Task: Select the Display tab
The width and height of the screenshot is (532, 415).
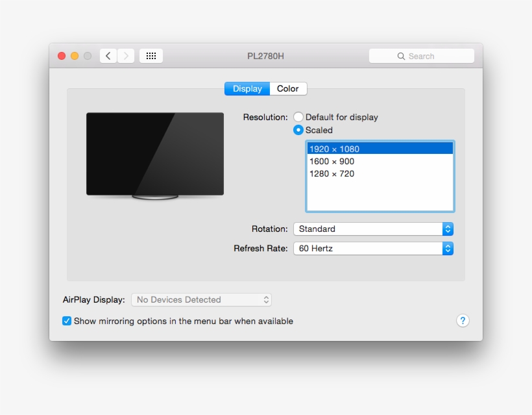Action: click(247, 88)
